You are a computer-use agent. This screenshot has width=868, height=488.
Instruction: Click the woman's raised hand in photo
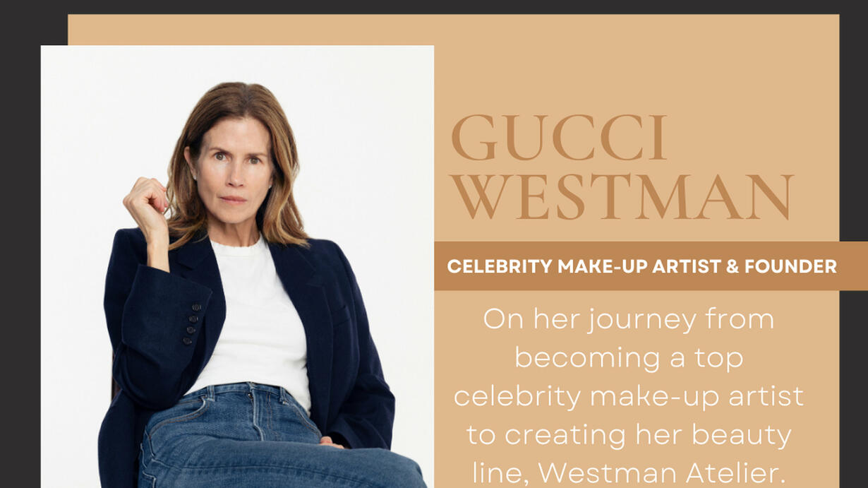coord(146,206)
